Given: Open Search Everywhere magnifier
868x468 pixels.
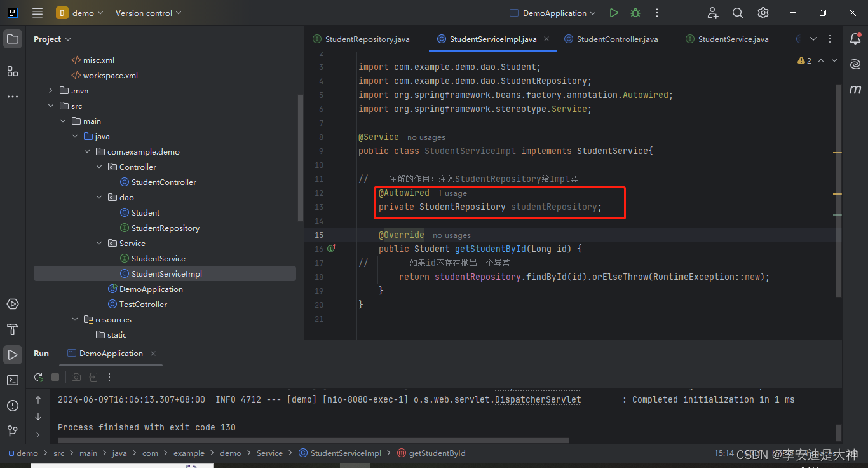Looking at the screenshot, I should [738, 13].
